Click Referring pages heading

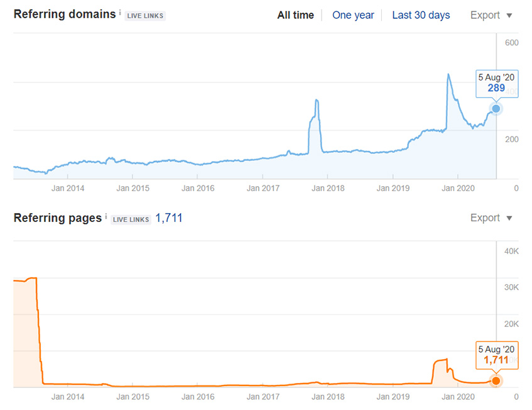[x=58, y=218]
